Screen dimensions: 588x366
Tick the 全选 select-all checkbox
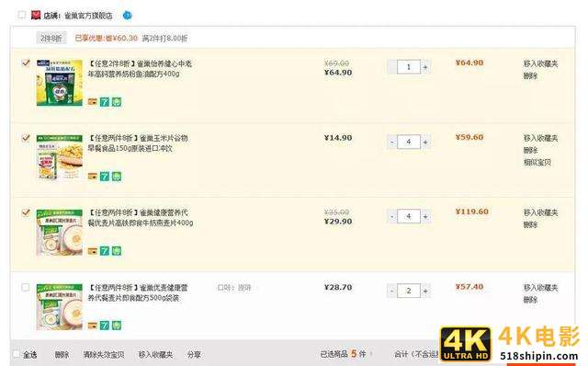[17, 354]
